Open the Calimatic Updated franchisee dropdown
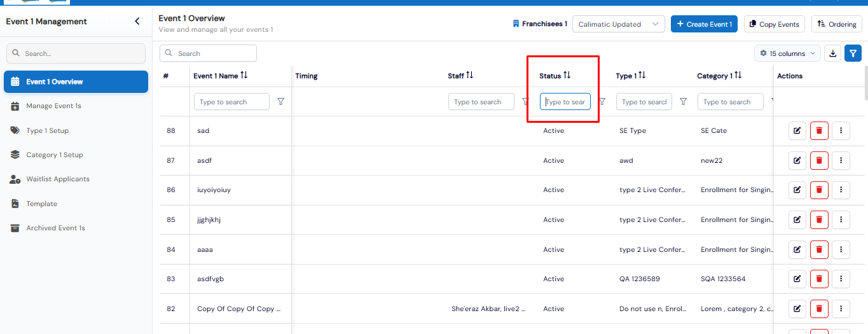 click(x=618, y=24)
